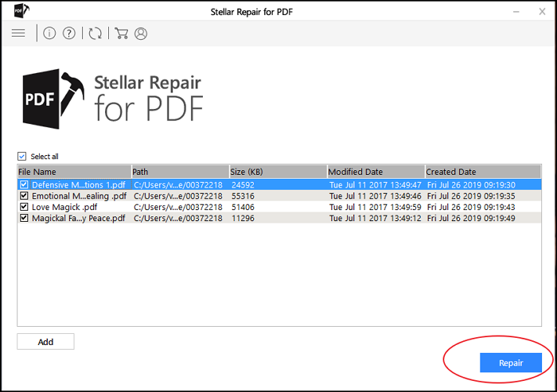Click modified date Tue Jul 11 2017 13:49:12
This screenshot has height=392, width=557.
coord(375,218)
